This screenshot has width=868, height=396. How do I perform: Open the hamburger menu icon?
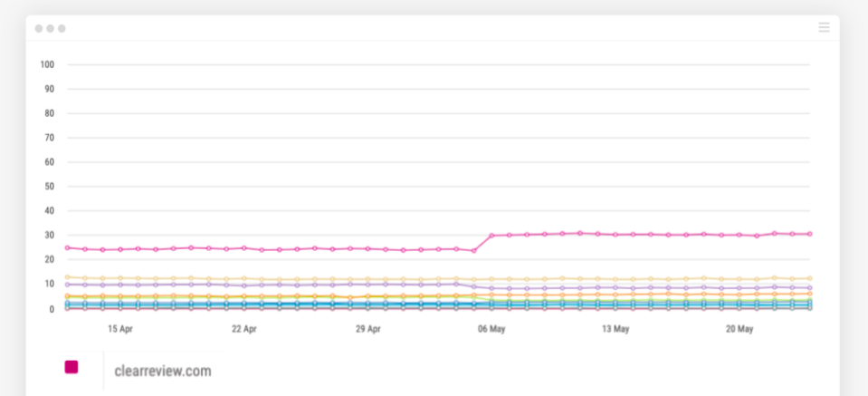tap(824, 27)
